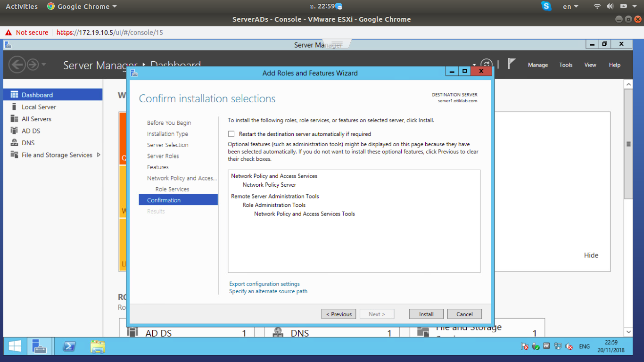Click safely remove hardware tray icon
Image resolution: width=644 pixels, height=362 pixels.
click(536, 346)
